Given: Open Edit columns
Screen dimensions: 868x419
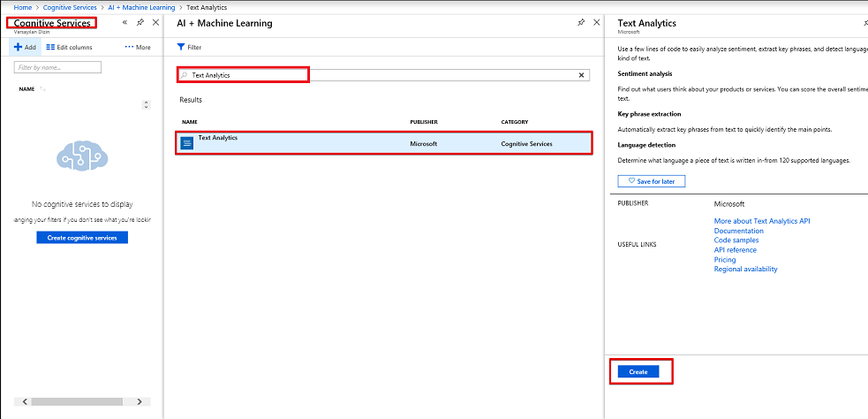Looking at the screenshot, I should tap(69, 47).
